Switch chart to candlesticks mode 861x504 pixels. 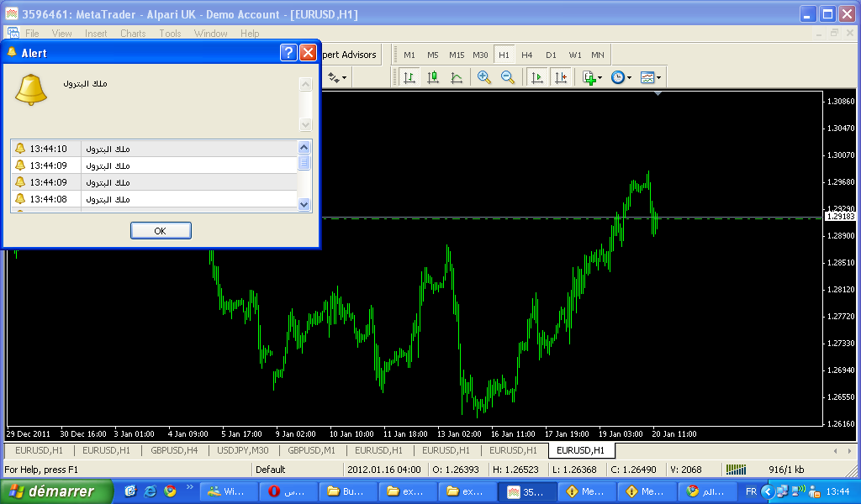[x=433, y=77]
